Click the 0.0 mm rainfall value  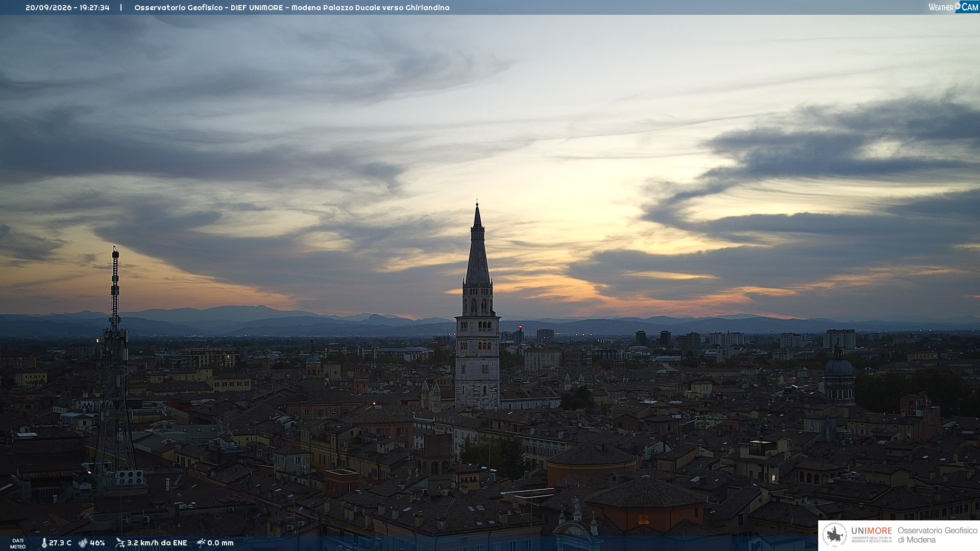[x=220, y=543]
